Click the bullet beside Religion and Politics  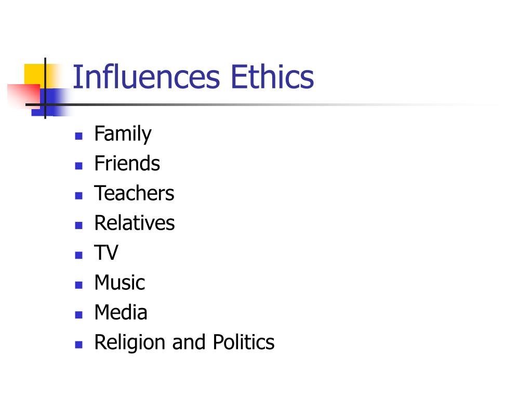click(79, 345)
